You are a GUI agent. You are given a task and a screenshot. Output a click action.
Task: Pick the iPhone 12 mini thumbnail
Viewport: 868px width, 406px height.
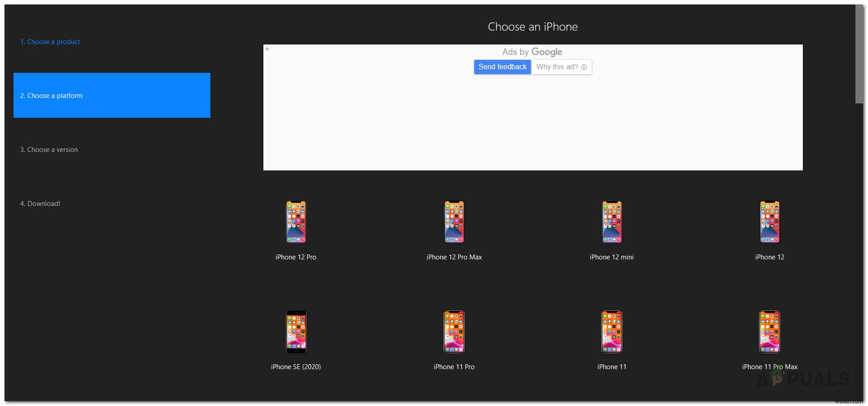[612, 222]
